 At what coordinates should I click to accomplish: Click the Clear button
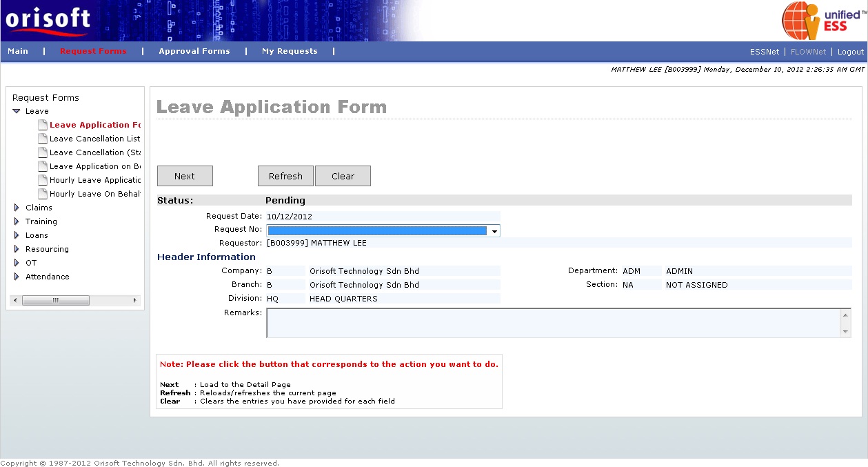[x=343, y=176]
